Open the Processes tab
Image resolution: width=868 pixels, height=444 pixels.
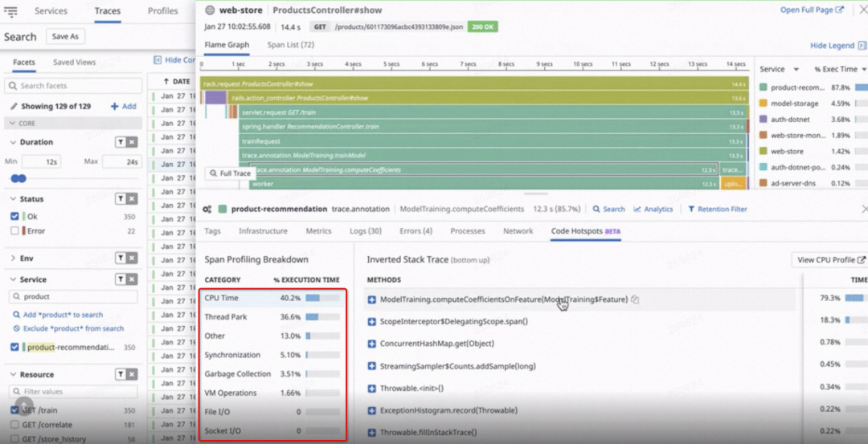[467, 231]
